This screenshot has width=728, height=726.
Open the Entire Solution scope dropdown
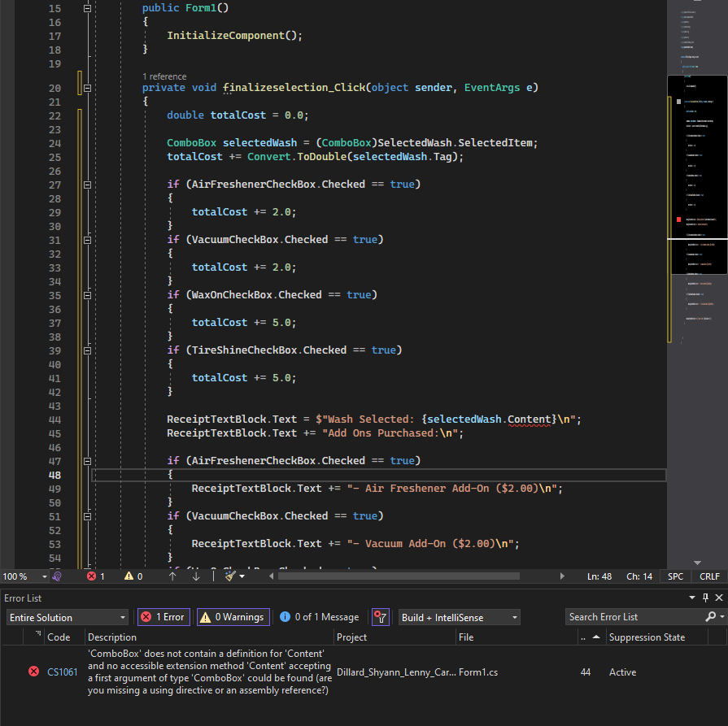click(68, 617)
